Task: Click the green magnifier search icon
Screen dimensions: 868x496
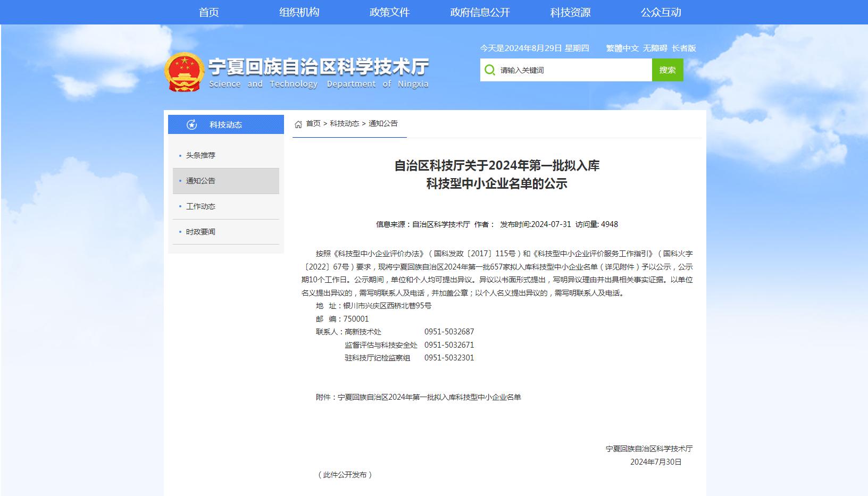Action: tap(490, 70)
